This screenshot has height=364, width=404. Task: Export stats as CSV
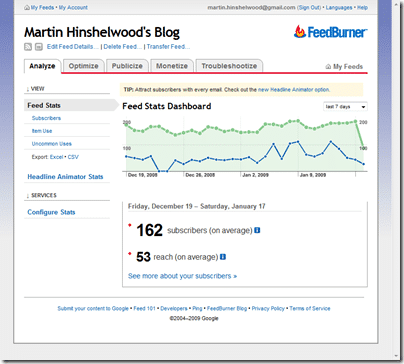pos(73,157)
